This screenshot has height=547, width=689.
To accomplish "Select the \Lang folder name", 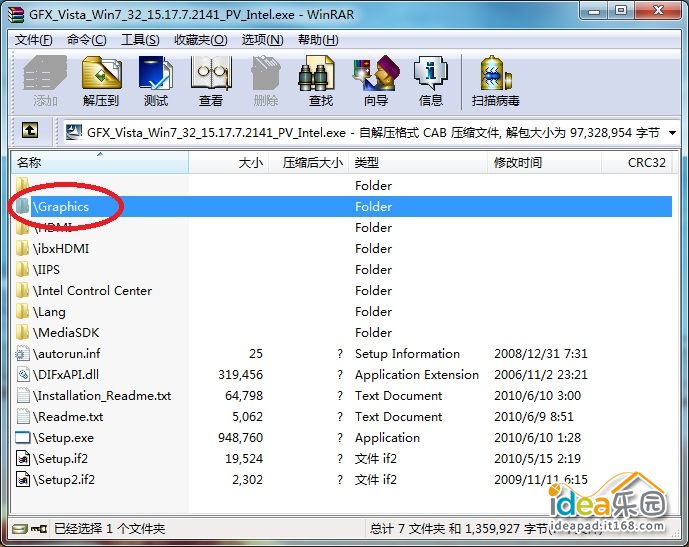I will (x=49, y=312).
